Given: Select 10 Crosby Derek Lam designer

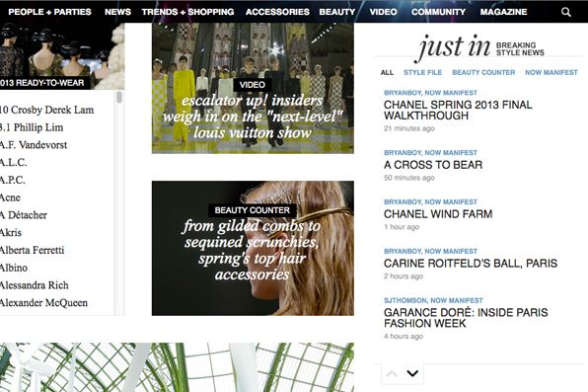Looking at the screenshot, I should click(47, 110).
